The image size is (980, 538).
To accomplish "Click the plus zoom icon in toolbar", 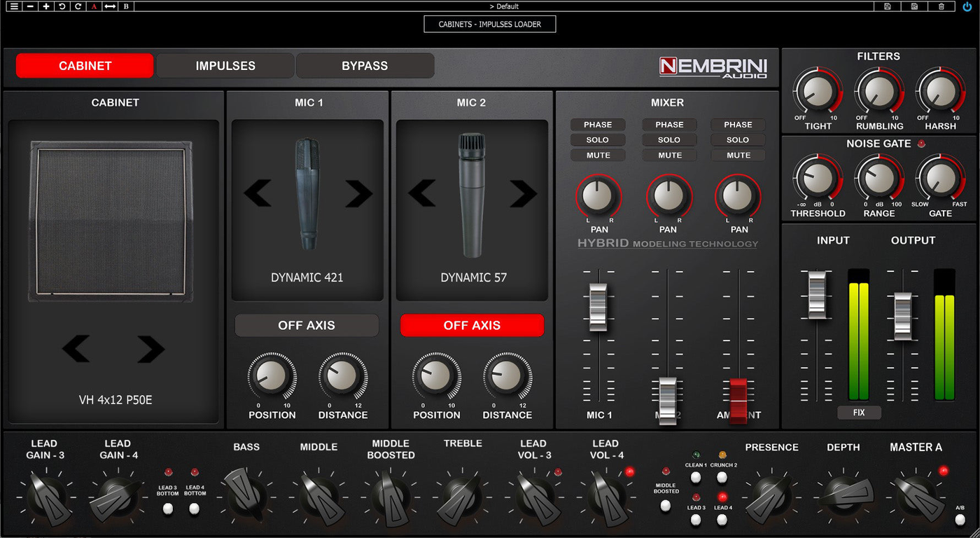I will [46, 6].
